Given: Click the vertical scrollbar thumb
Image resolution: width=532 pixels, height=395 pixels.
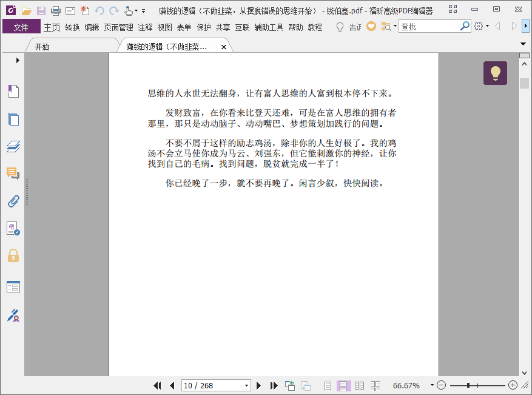Looking at the screenshot, I should (x=524, y=83).
